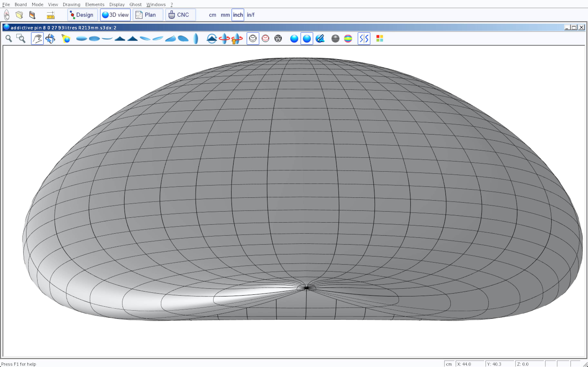This screenshot has width=588, height=367.
Task: Switch to the red wireframe mesh icon
Action: [x=265, y=39]
